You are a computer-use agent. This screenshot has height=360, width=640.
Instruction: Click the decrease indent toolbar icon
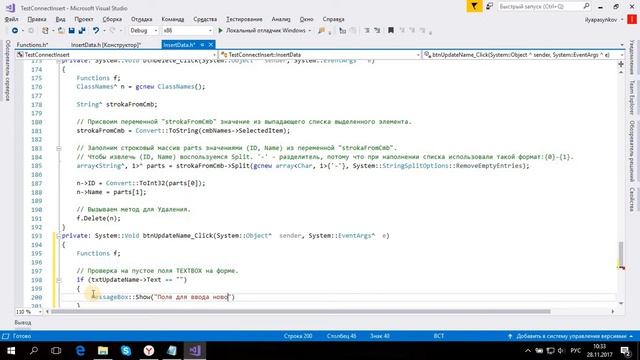367,31
